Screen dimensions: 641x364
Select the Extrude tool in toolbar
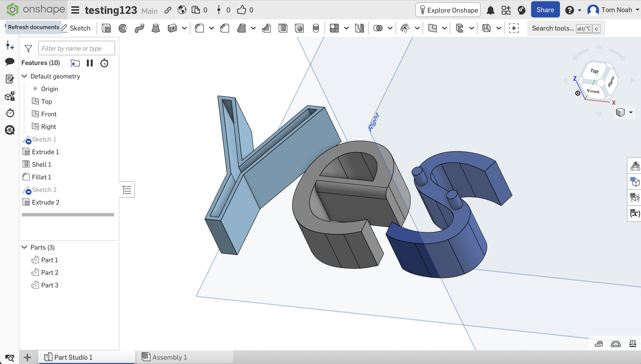pyautogui.click(x=106, y=28)
